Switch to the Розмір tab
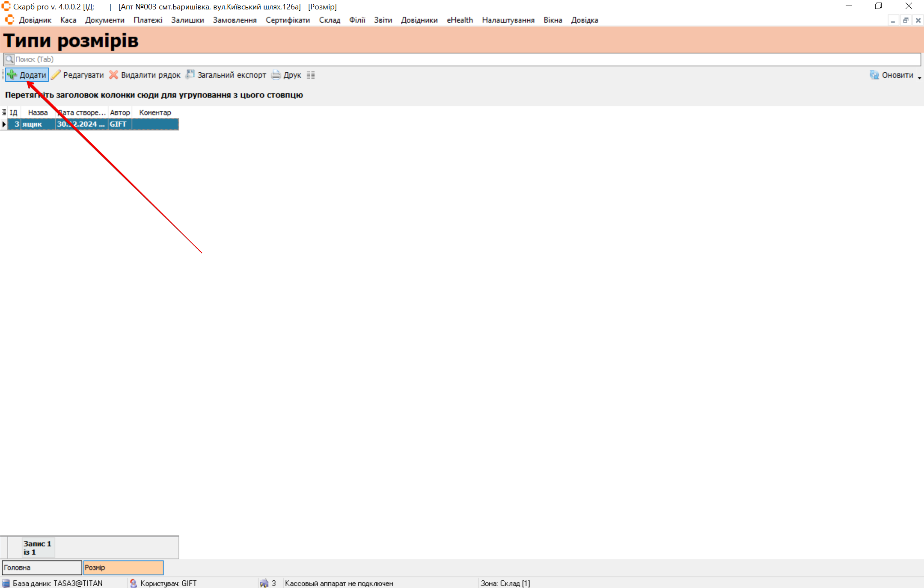The image size is (924, 588). (x=123, y=567)
